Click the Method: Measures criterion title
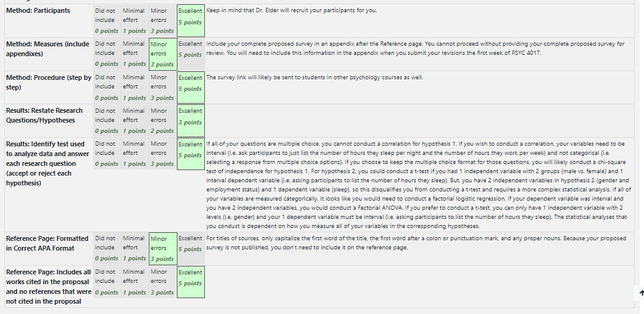 point(48,49)
